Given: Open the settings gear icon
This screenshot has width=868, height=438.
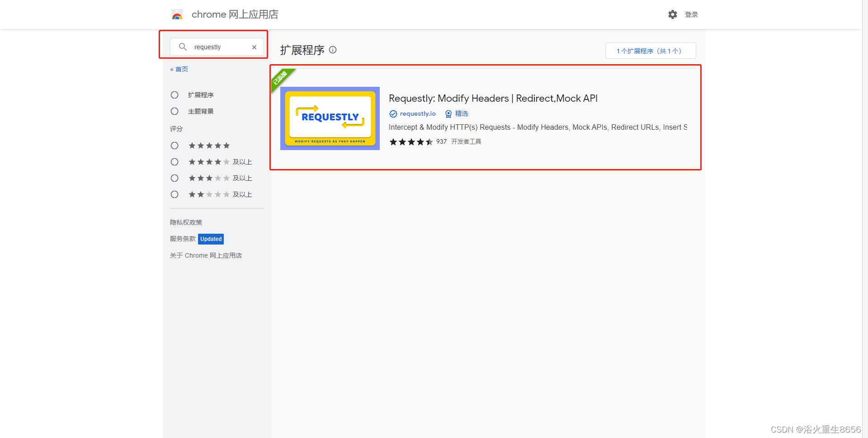Looking at the screenshot, I should click(x=673, y=14).
